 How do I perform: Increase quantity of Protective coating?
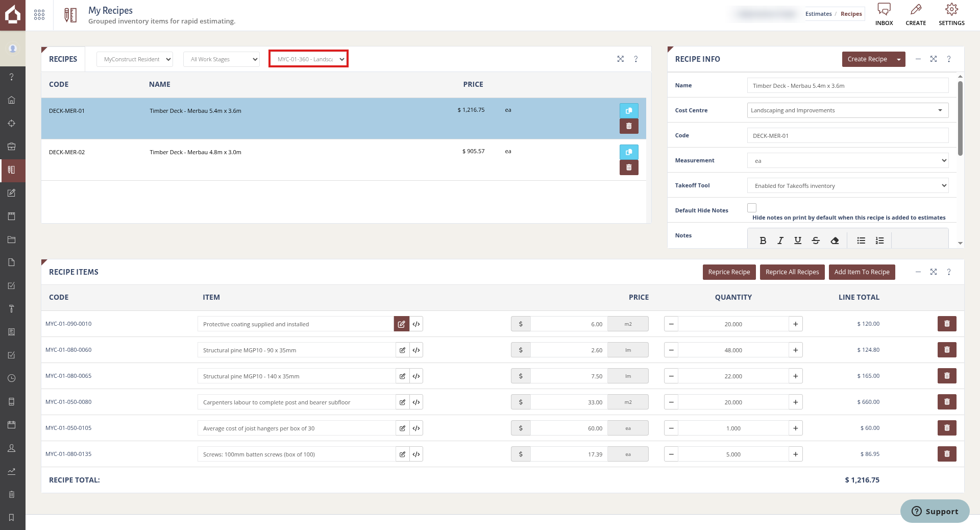(795, 324)
